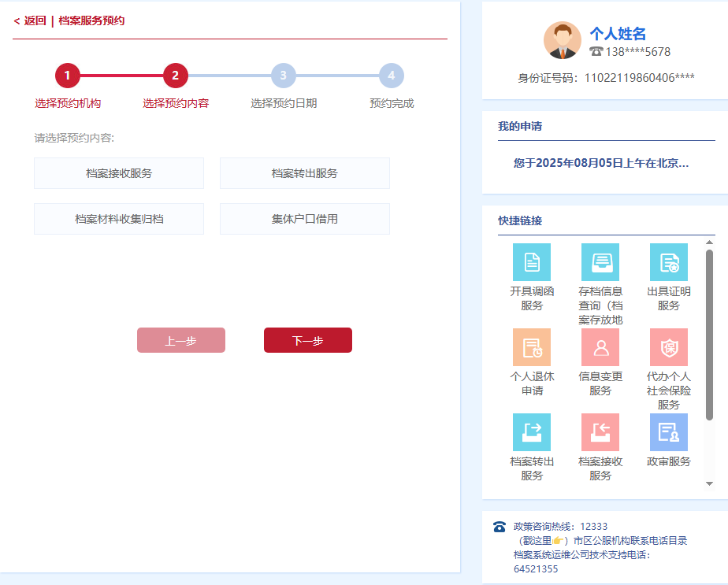Choose the 档案接收服务 appointment option

click(119, 173)
